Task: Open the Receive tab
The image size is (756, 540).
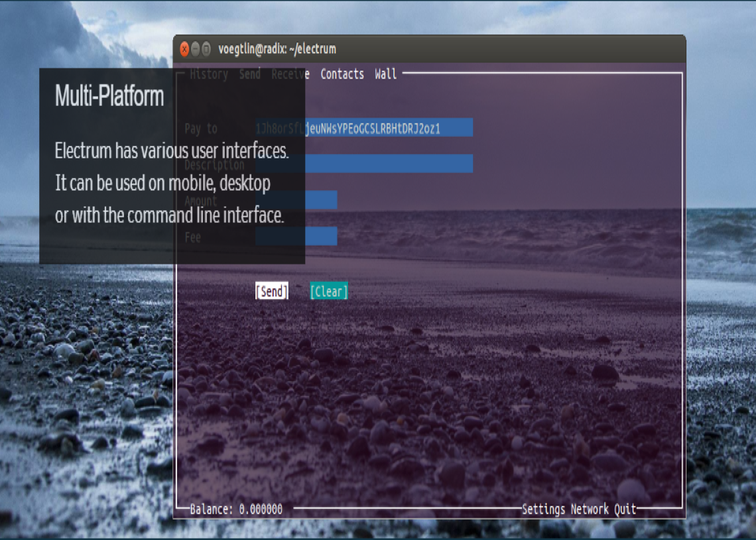Action: coord(290,74)
